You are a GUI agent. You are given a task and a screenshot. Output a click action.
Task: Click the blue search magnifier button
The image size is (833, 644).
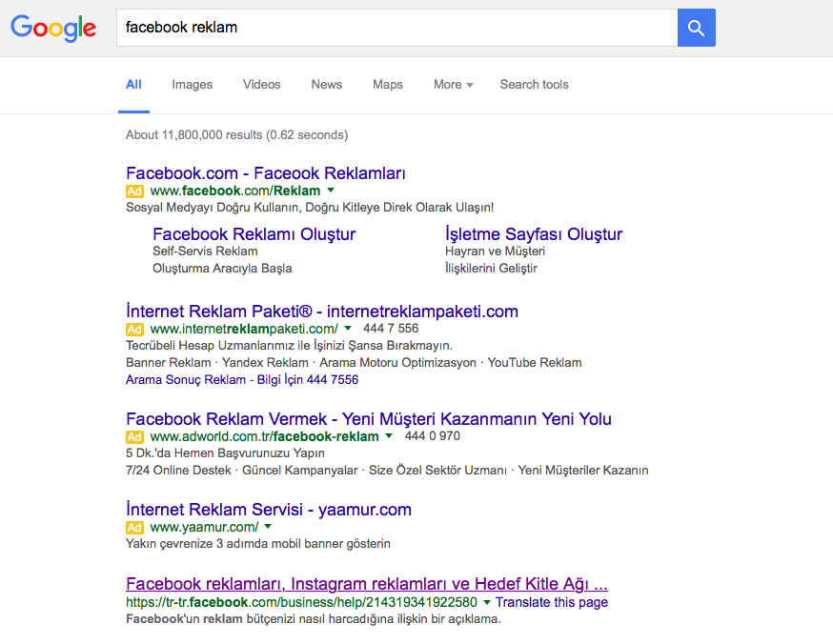click(696, 28)
